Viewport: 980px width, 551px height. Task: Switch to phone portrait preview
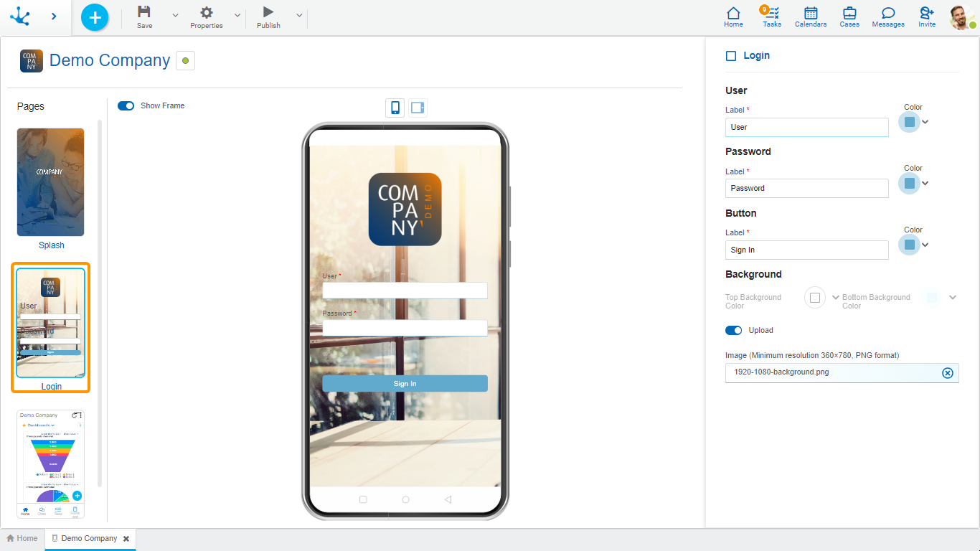[395, 108]
